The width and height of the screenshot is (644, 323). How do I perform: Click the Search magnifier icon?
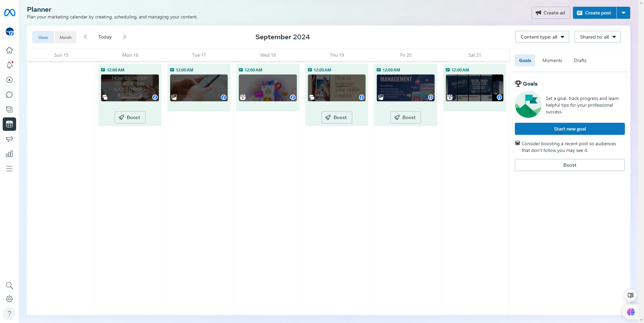coord(9,285)
